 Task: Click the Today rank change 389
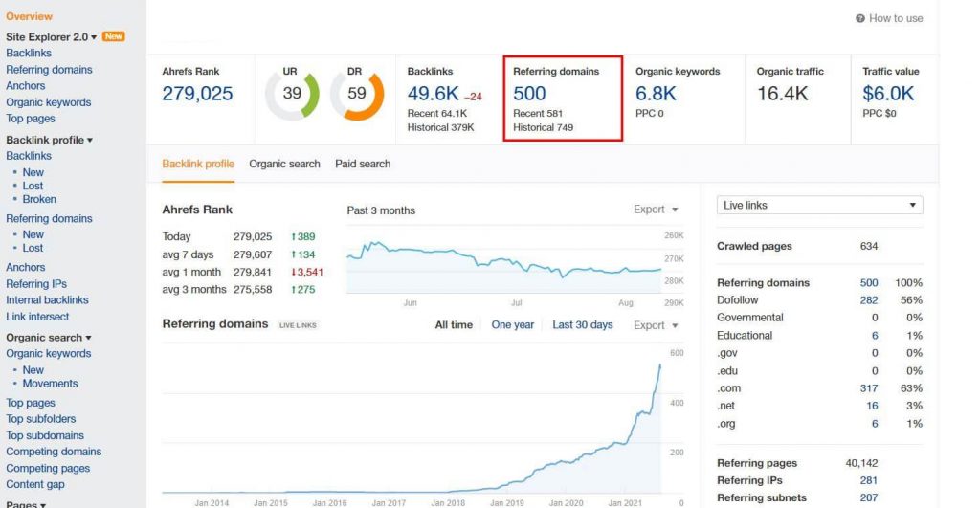303,237
